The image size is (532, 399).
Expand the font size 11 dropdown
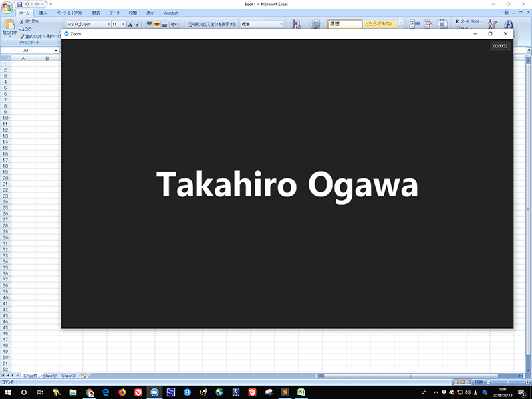(x=123, y=24)
